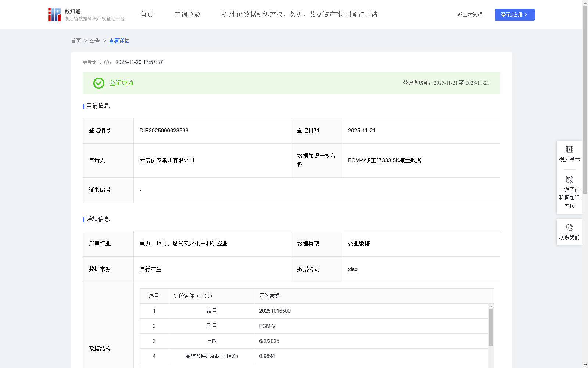This screenshot has height=368, width=588.
Task: Click the 数据结构 row label
Action: pyautogui.click(x=100, y=349)
